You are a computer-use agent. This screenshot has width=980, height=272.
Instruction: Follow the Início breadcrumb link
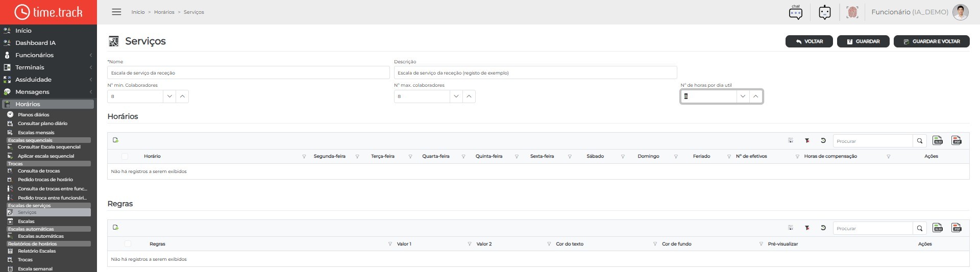pyautogui.click(x=138, y=12)
